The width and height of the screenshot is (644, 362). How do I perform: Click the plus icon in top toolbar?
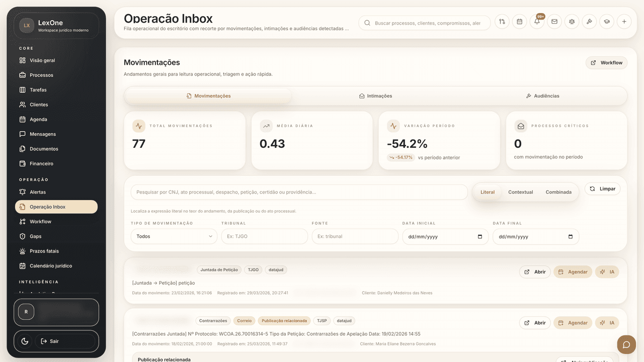pyautogui.click(x=624, y=22)
